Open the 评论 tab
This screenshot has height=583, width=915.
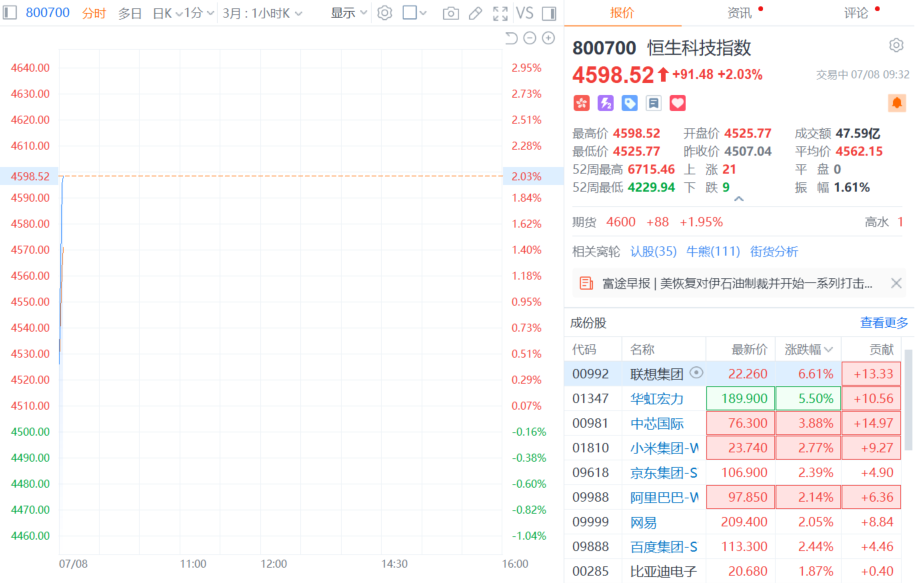pyautogui.click(x=856, y=13)
